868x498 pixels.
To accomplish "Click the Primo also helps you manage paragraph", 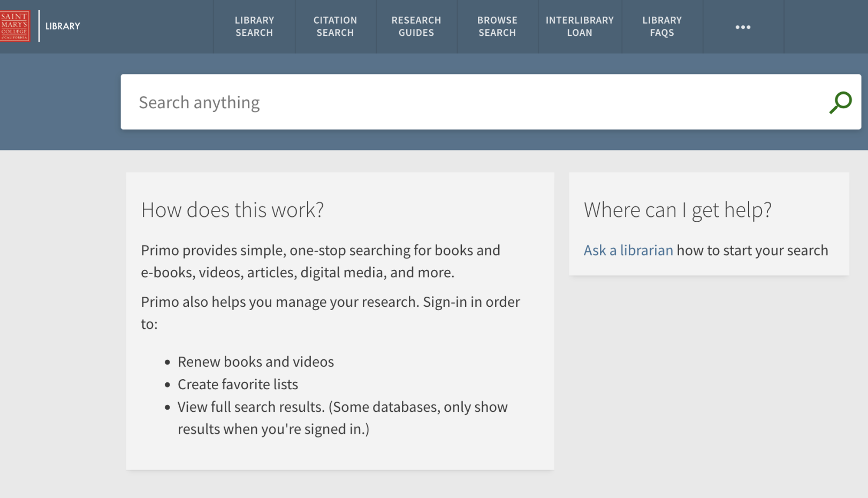I will [330, 313].
